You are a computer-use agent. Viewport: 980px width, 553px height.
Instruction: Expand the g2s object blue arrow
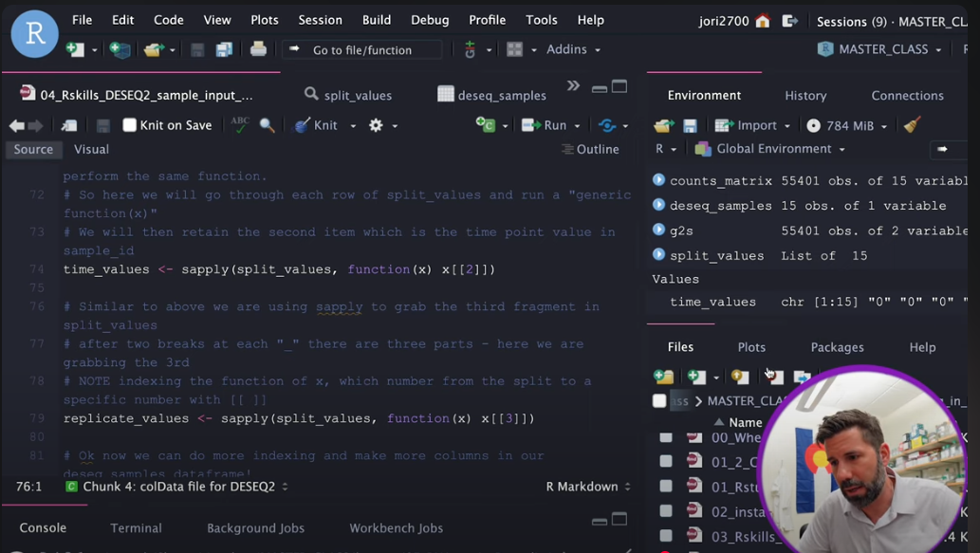point(658,230)
